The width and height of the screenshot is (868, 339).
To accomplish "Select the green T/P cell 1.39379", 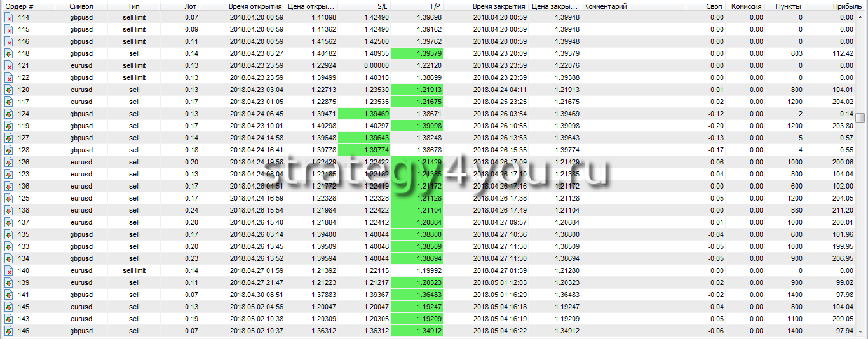I will click(x=417, y=54).
